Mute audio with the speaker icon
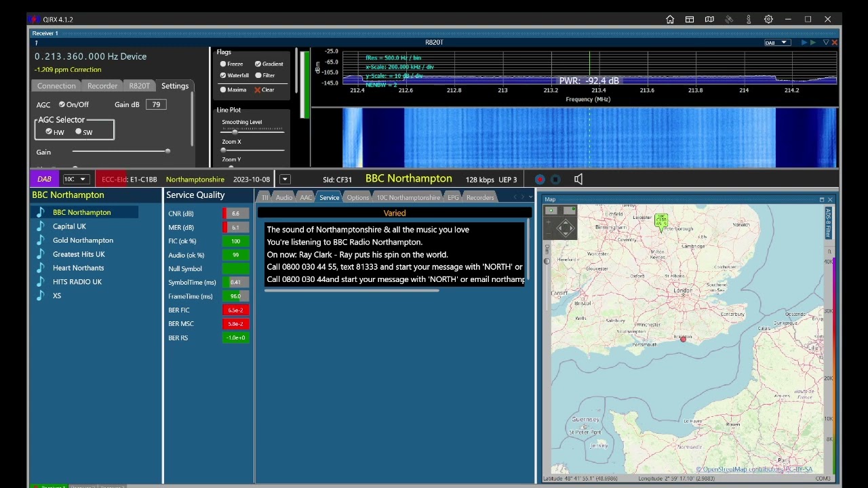This screenshot has width=868, height=488. point(578,180)
